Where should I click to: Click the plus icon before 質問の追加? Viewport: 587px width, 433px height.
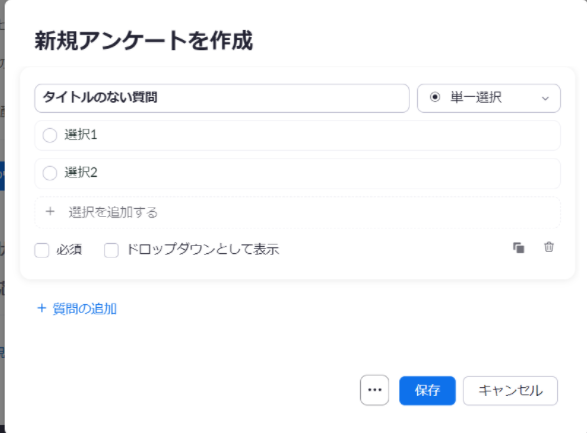point(42,308)
